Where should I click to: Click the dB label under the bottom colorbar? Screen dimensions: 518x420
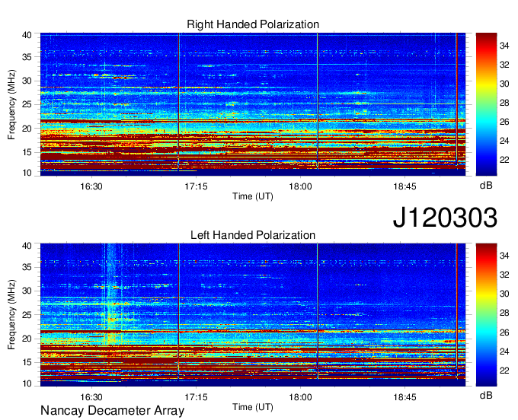(486, 395)
